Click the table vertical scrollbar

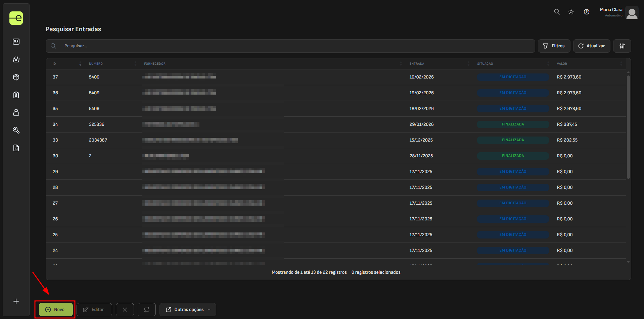(628, 127)
